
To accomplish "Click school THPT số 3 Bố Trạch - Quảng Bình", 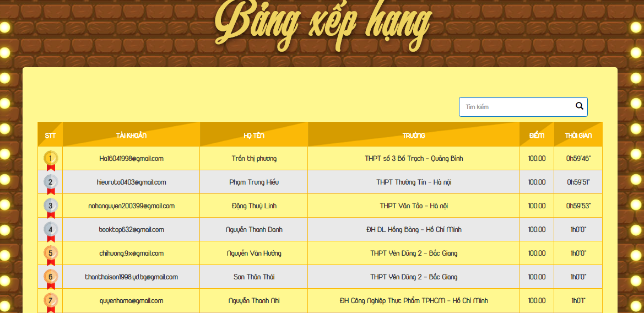I will tap(414, 159).
